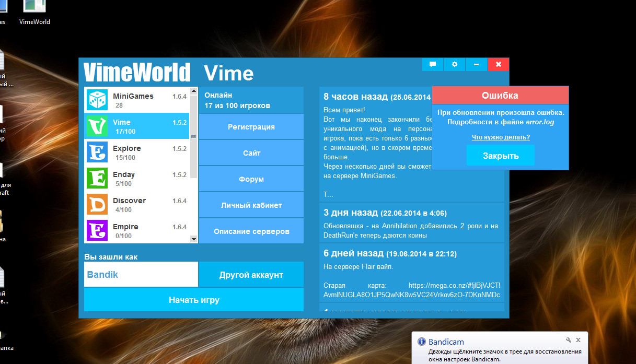Click the server list scrollbar thumb
The image size is (636, 364).
[x=194, y=136]
